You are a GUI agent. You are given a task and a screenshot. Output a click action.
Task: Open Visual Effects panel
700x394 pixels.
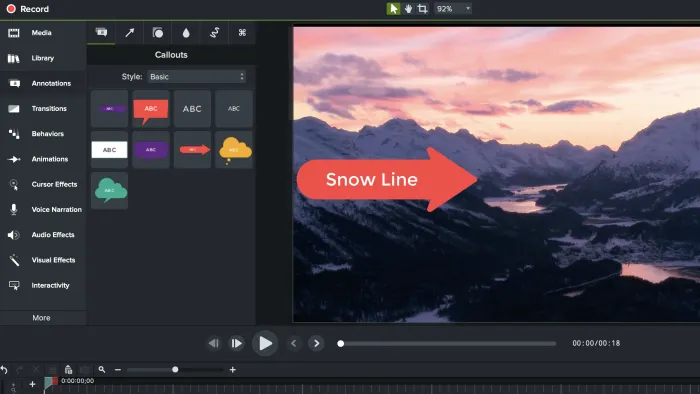[43, 260]
